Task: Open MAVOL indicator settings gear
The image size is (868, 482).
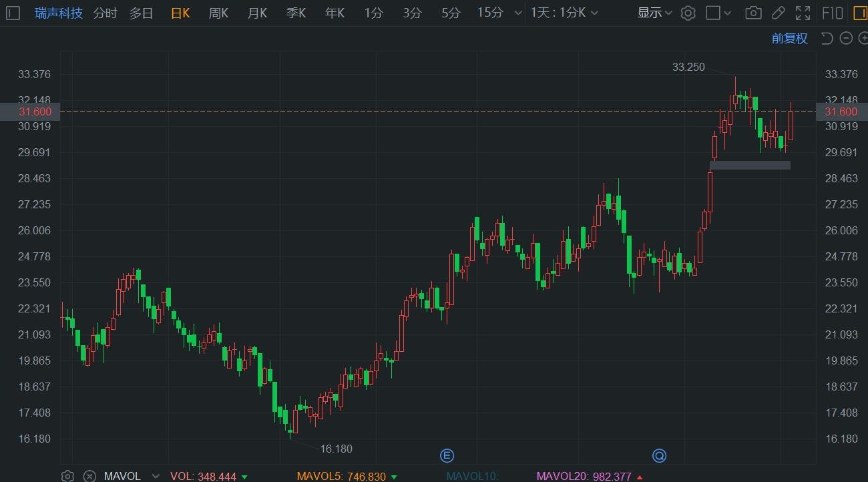Action: (67, 476)
